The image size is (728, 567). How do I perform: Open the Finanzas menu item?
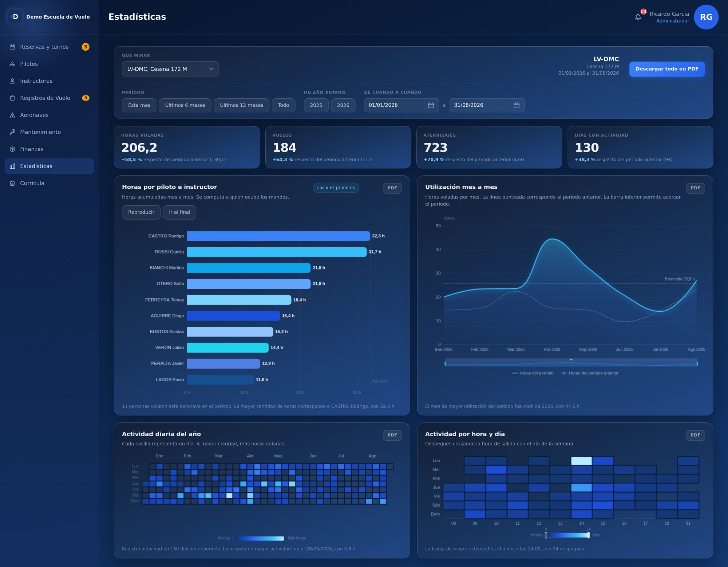pos(50,149)
